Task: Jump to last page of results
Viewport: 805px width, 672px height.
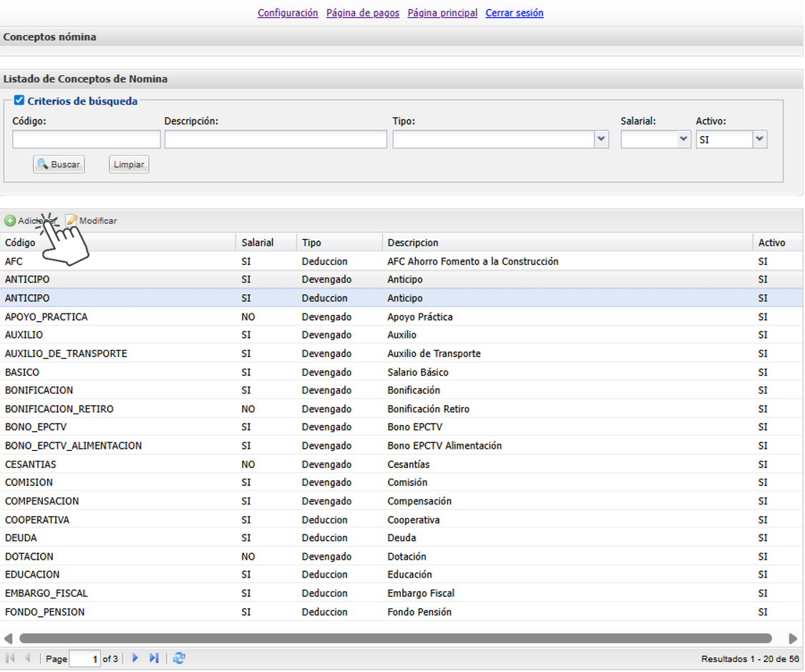Action: (154, 658)
